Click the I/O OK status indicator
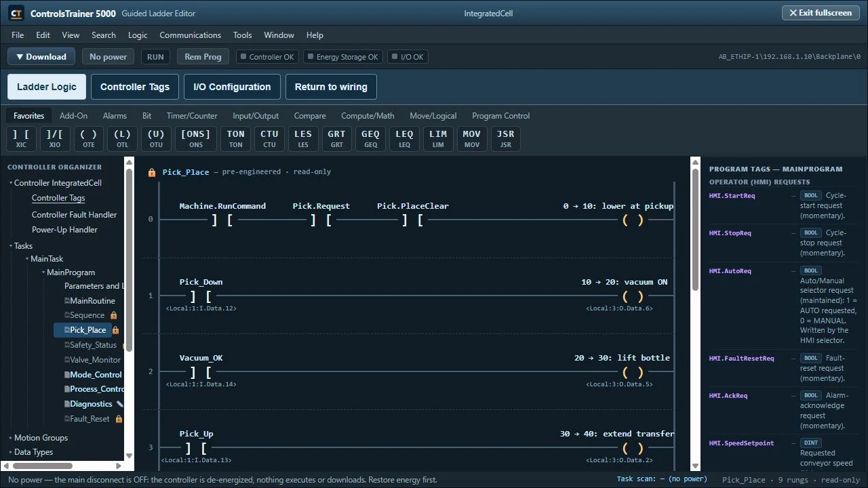This screenshot has height=488, width=868. [x=408, y=57]
